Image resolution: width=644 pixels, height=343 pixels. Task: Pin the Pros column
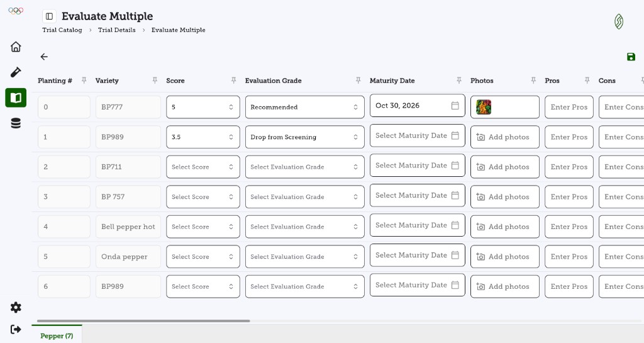587,81
